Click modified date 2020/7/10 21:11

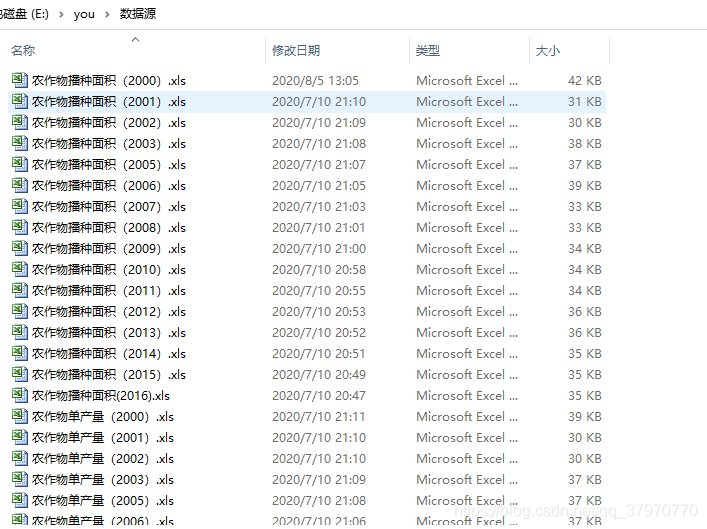click(319, 417)
